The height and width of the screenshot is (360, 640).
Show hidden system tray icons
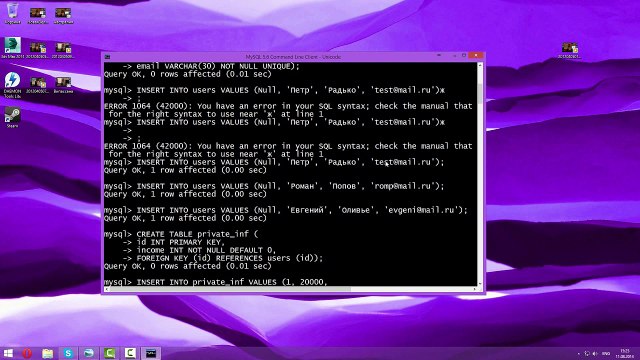[x=578, y=353]
